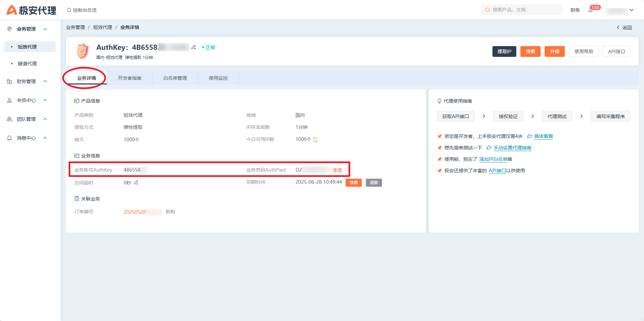This screenshot has height=321, width=644.
Task: Click the AuthKey edit pencil icon
Action: [193, 47]
